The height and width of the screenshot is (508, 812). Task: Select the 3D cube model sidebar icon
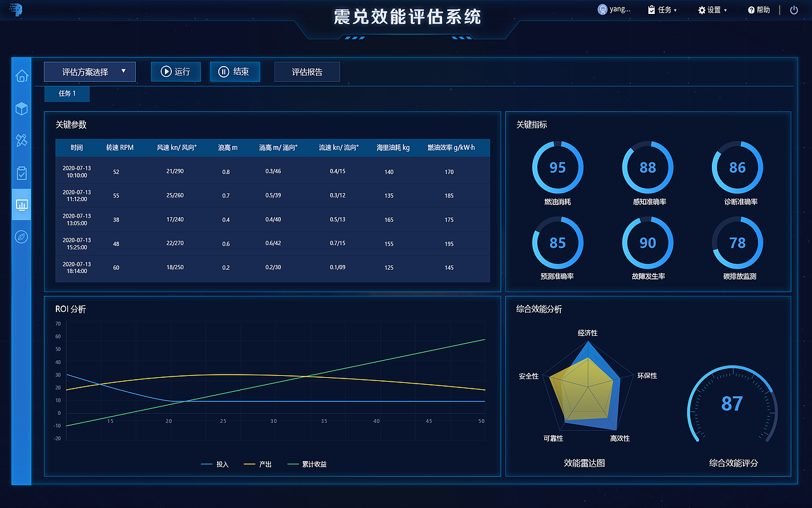pyautogui.click(x=22, y=109)
